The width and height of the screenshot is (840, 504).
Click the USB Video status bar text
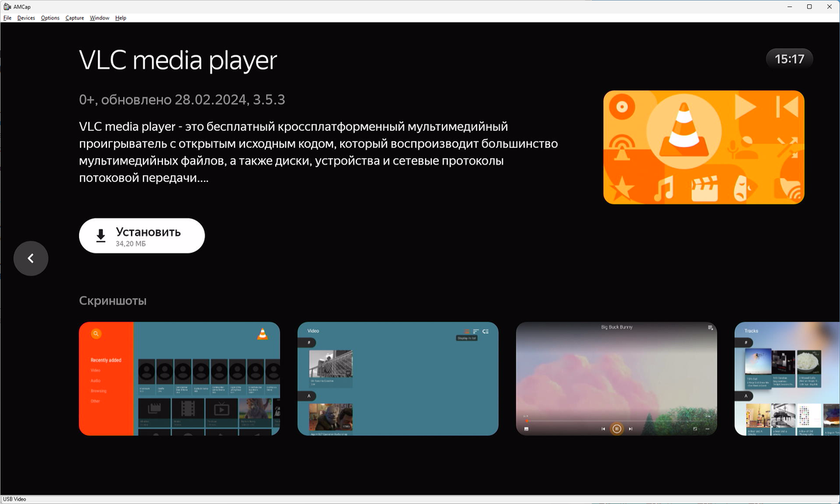[x=15, y=499]
